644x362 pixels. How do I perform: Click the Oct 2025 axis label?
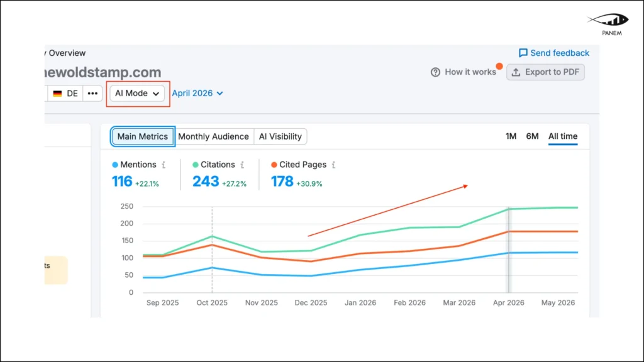[212, 303]
